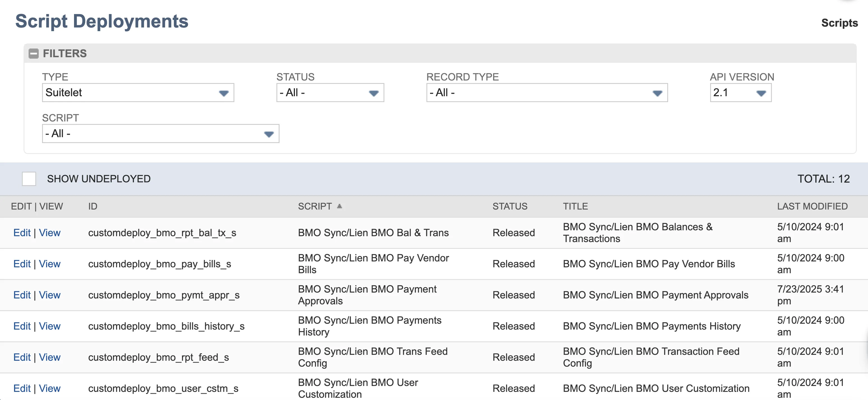
Task: Sort by the ID column header
Action: (x=93, y=206)
